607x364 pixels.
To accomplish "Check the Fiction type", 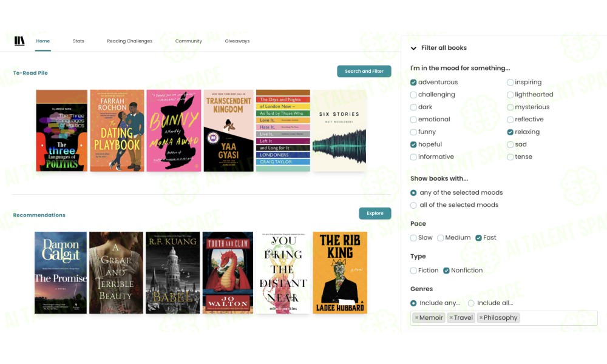I will (413, 271).
